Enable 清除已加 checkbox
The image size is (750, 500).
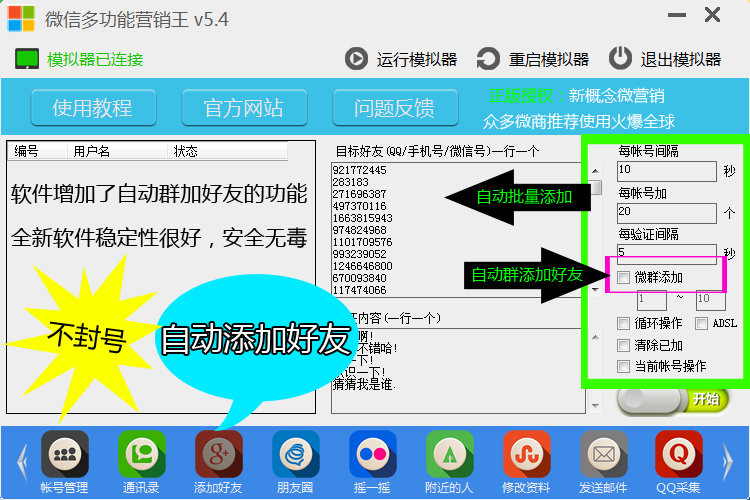click(623, 345)
